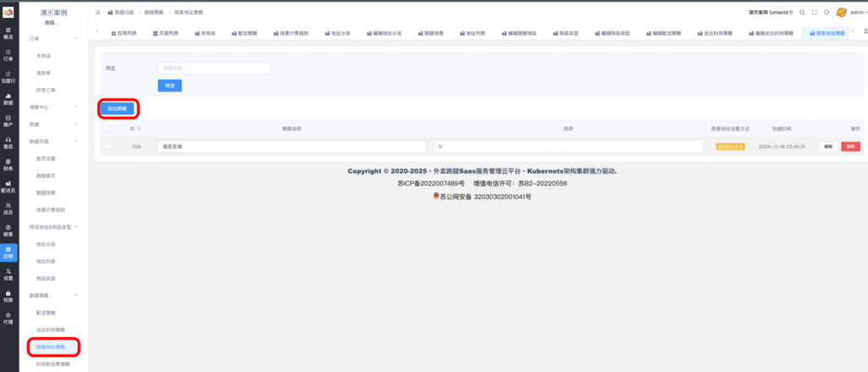Click the 售后 headset icon in left rail
868x372 pixels.
point(8,142)
